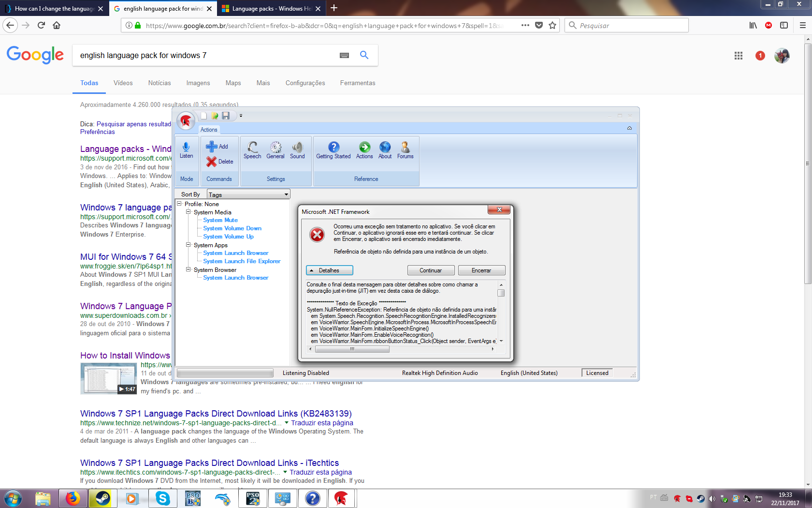The image size is (812, 508).
Task: Collapse the Detalhes section in the error dialog
Action: point(330,270)
